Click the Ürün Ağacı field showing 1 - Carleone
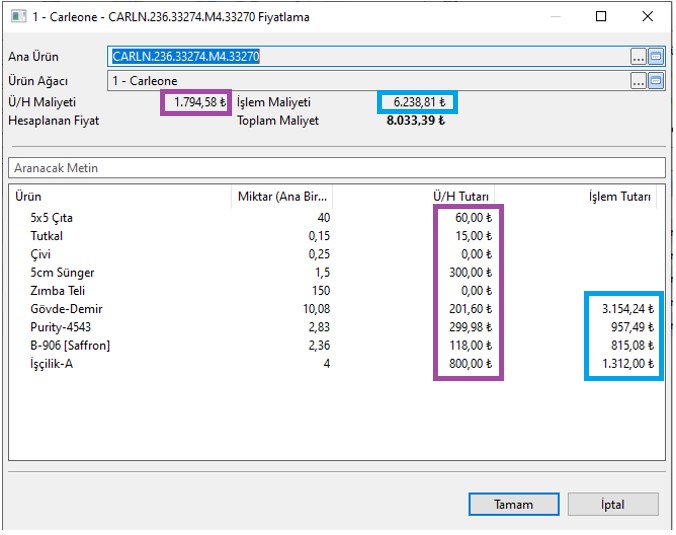The width and height of the screenshot is (676, 535). tap(368, 81)
